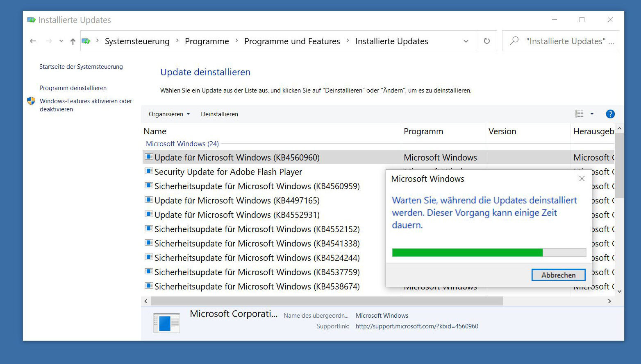The image size is (641, 364).
Task: Open the view options dropdown arrow
Action: point(592,114)
